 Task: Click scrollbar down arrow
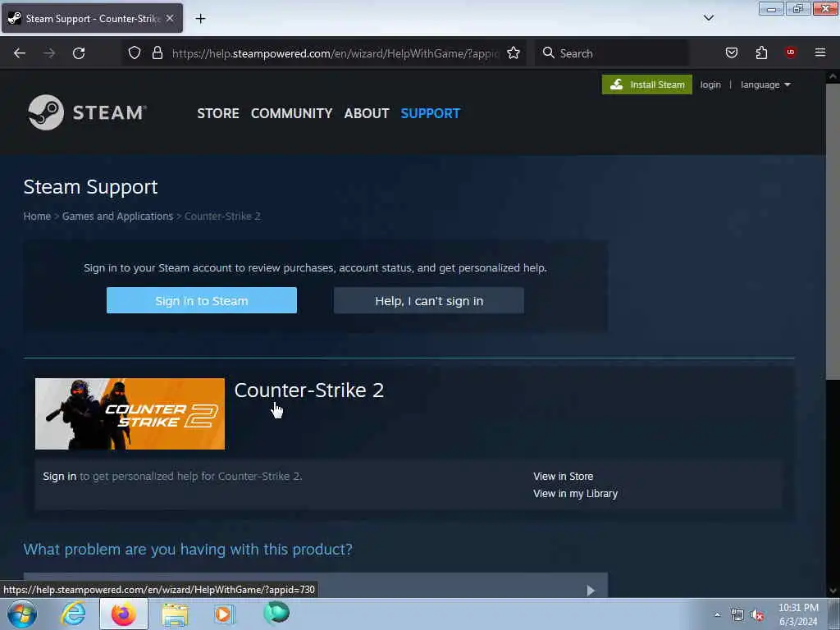coord(832,591)
